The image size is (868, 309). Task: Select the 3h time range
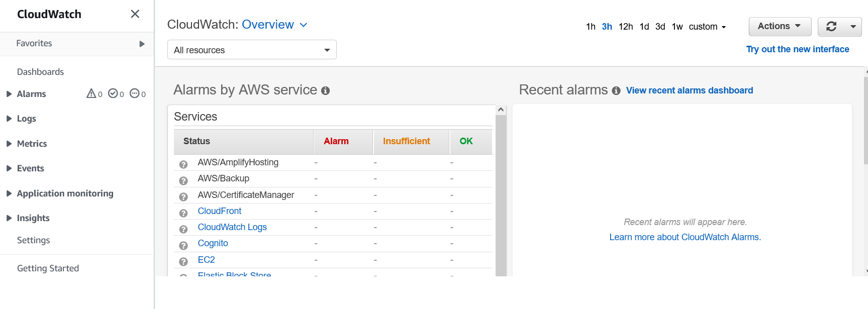[607, 27]
